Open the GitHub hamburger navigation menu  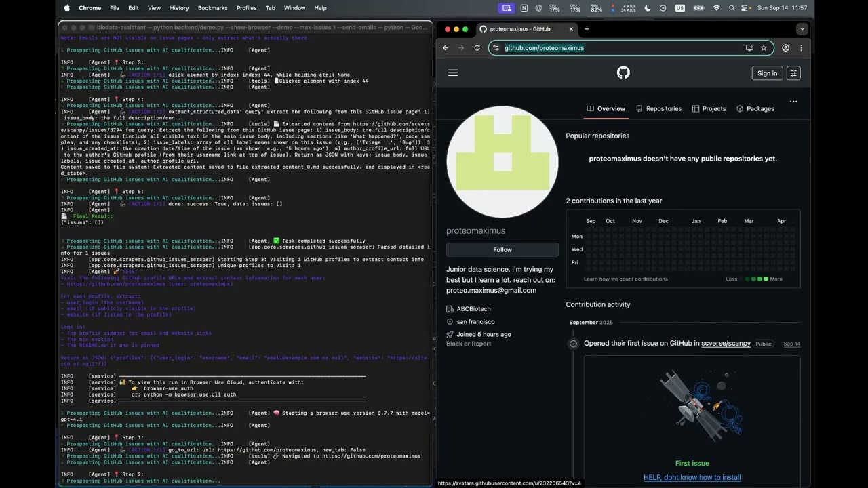click(453, 73)
